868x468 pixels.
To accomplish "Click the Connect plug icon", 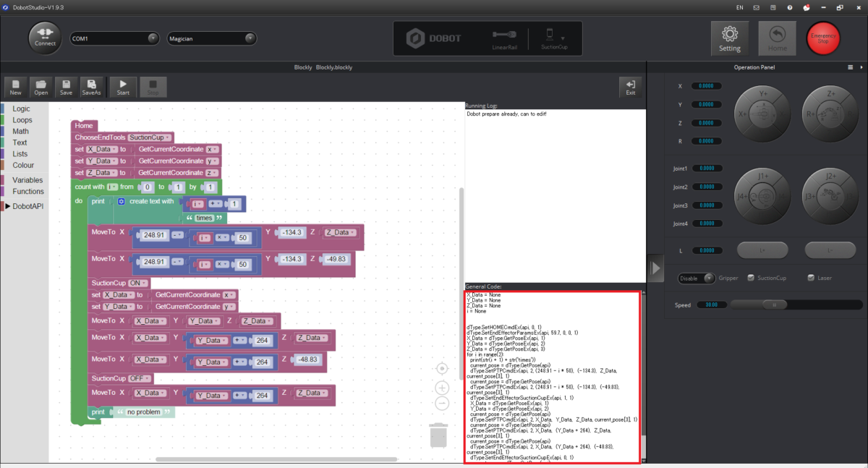I will click(46, 38).
